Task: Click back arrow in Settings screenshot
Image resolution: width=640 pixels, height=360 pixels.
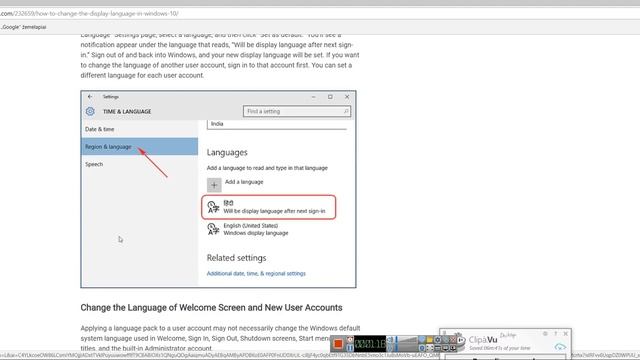Action: tap(90, 97)
